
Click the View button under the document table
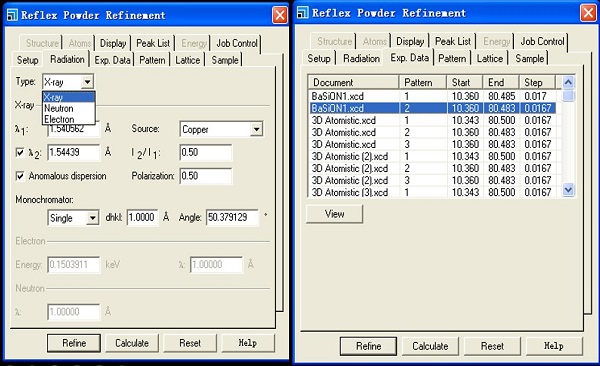334,214
